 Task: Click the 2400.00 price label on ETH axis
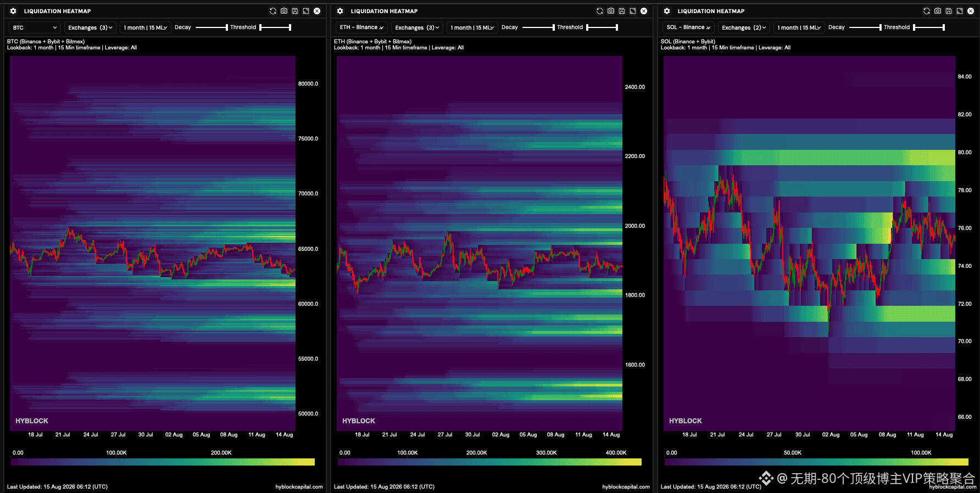tap(635, 87)
